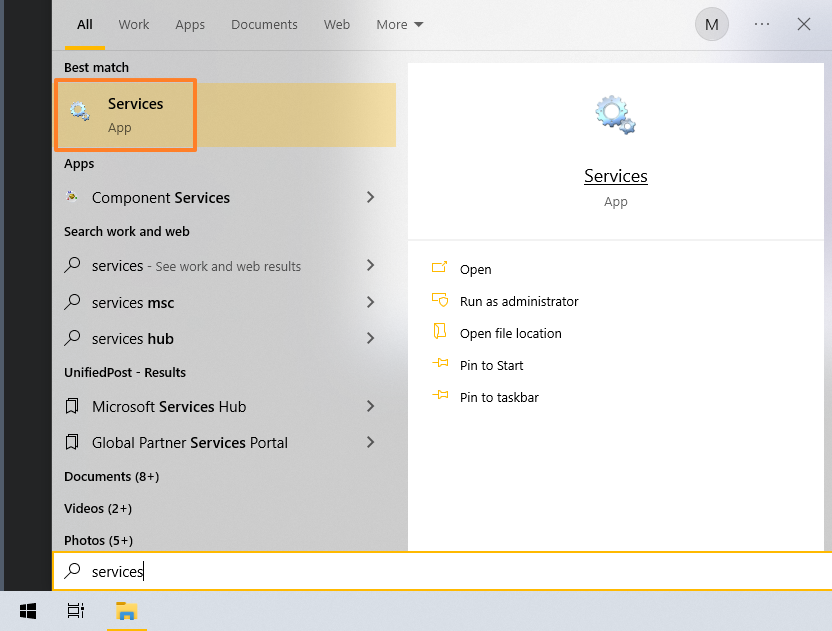Open Global Partner Services Portal result
832x631 pixels.
(190, 443)
